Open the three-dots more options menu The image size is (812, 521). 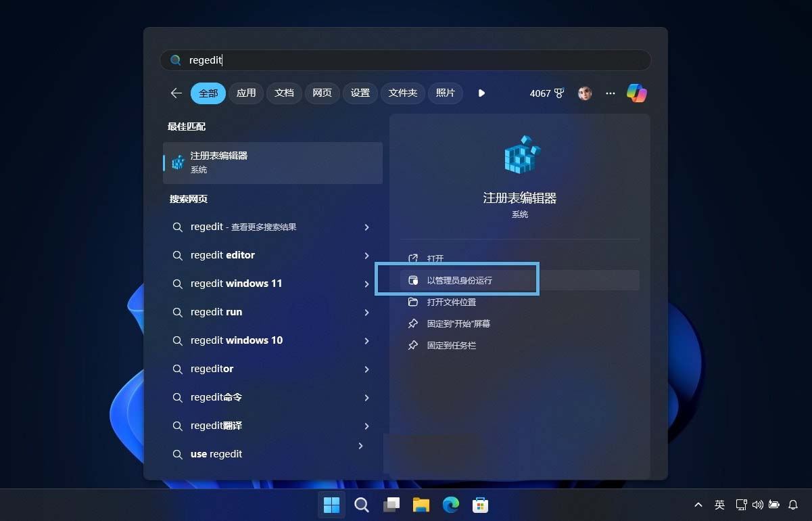pos(611,93)
